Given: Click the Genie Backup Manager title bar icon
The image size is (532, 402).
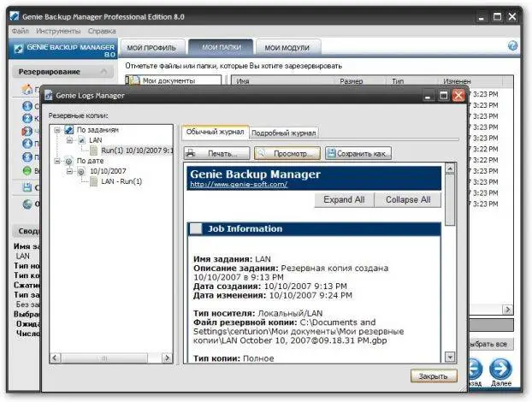Looking at the screenshot, I should (15, 16).
